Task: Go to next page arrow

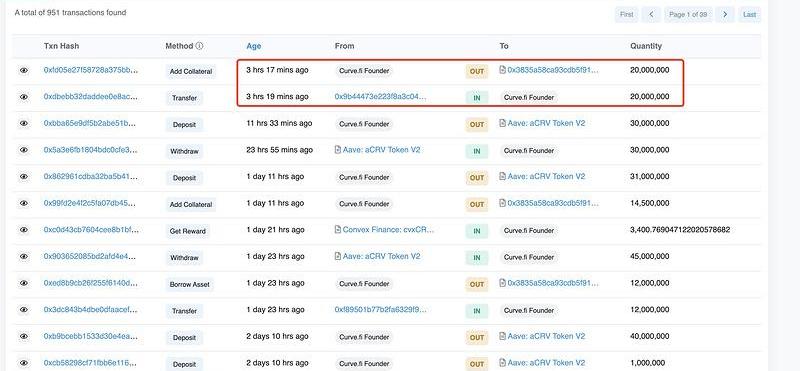Action: [x=725, y=15]
